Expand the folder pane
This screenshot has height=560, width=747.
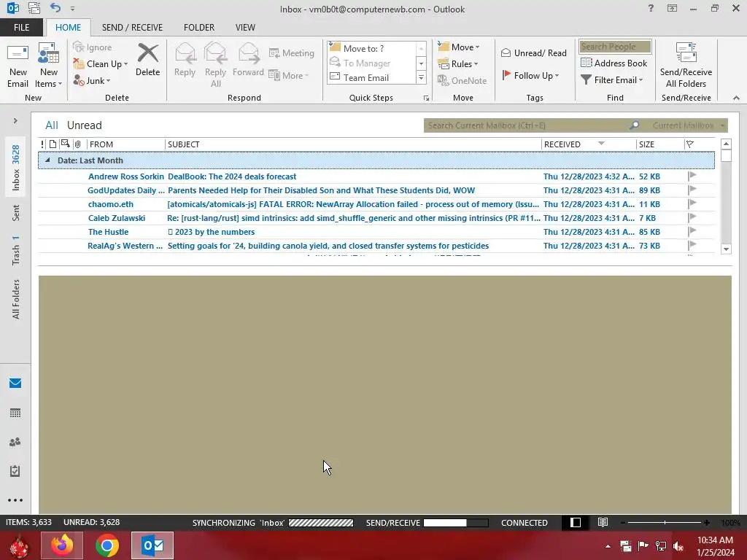15,121
